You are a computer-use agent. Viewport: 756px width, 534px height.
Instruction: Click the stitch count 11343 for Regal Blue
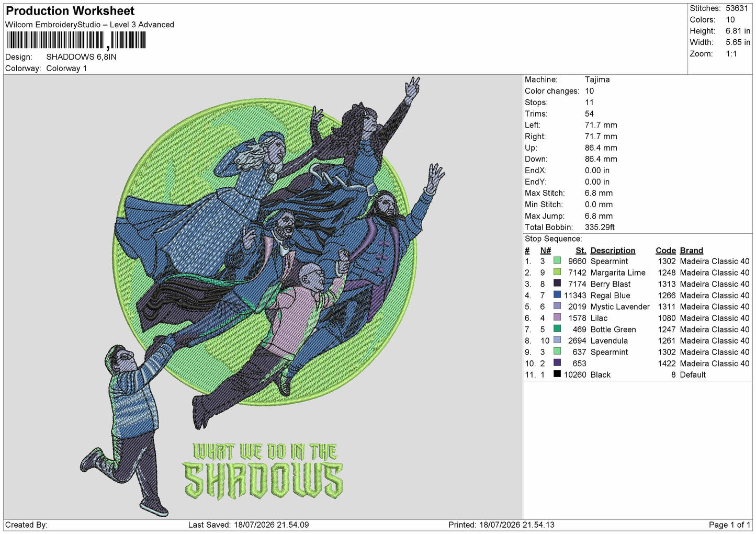click(x=575, y=296)
